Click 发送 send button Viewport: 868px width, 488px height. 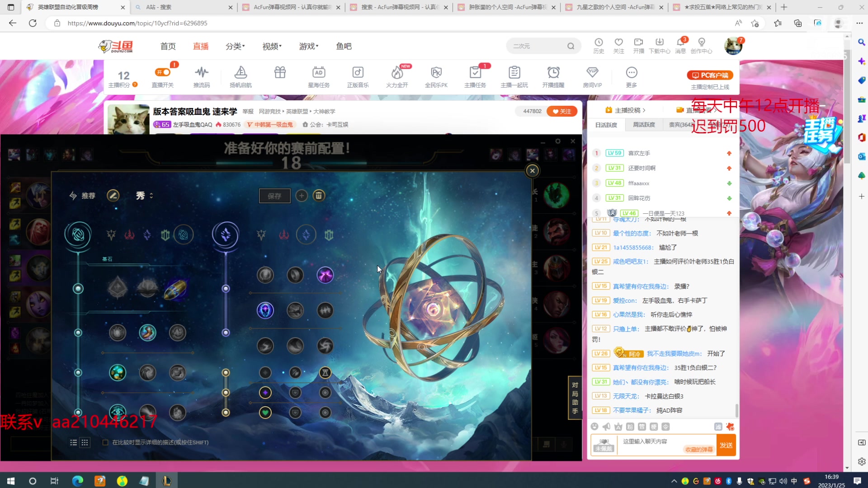[x=726, y=446]
